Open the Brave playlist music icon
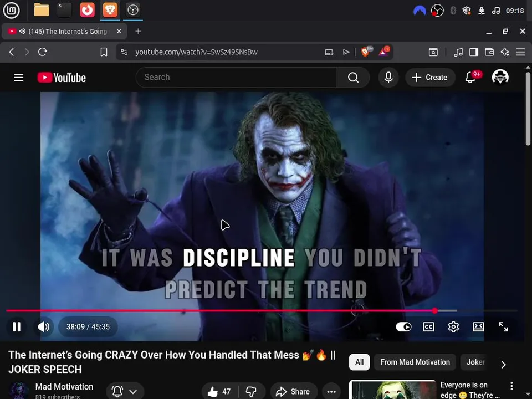This screenshot has height=399, width=532. coord(458,52)
